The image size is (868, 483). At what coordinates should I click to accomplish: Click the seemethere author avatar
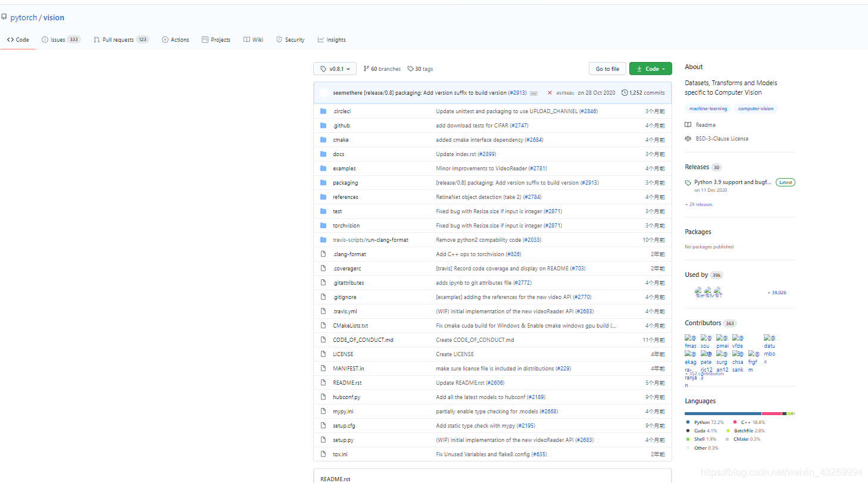click(x=324, y=93)
